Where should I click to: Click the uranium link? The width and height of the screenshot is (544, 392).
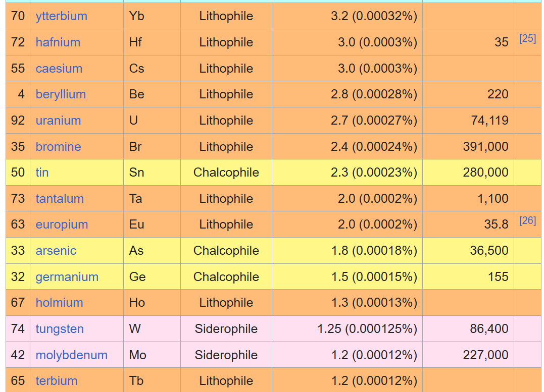coord(58,120)
